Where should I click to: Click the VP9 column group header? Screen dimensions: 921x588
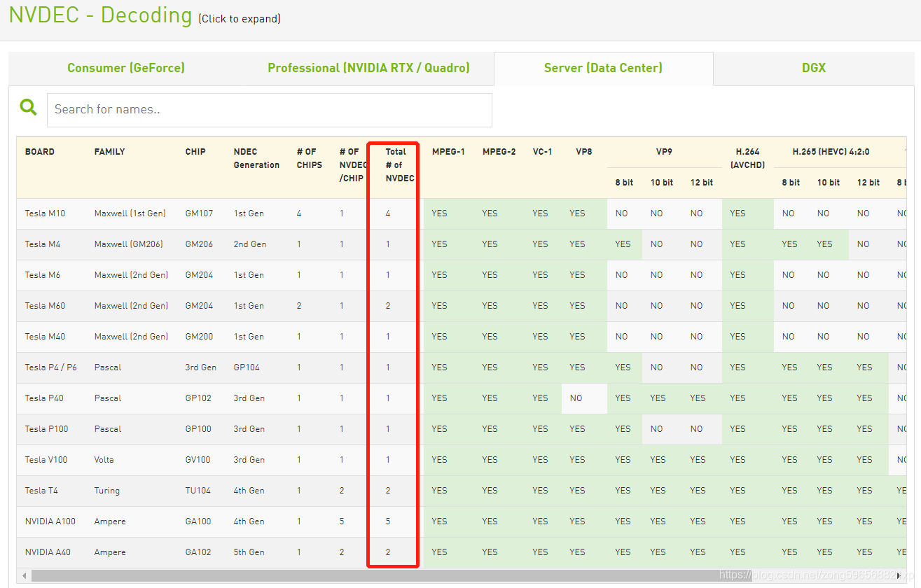pyautogui.click(x=664, y=152)
